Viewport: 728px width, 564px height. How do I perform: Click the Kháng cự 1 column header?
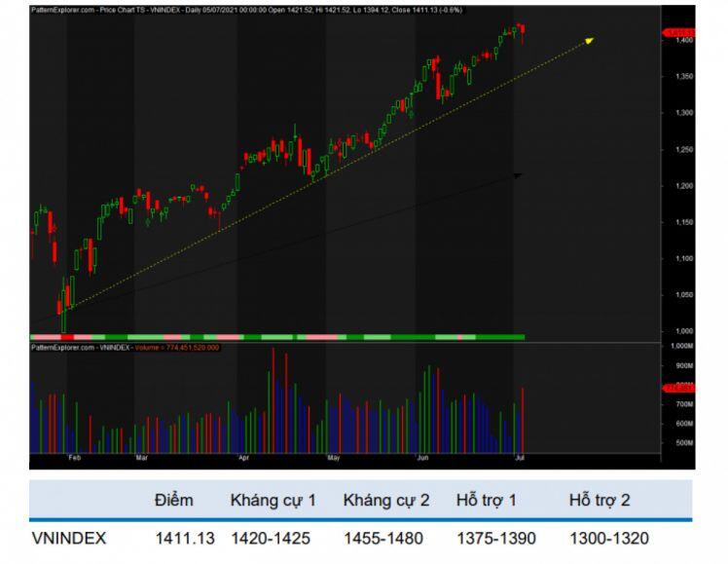(x=273, y=501)
